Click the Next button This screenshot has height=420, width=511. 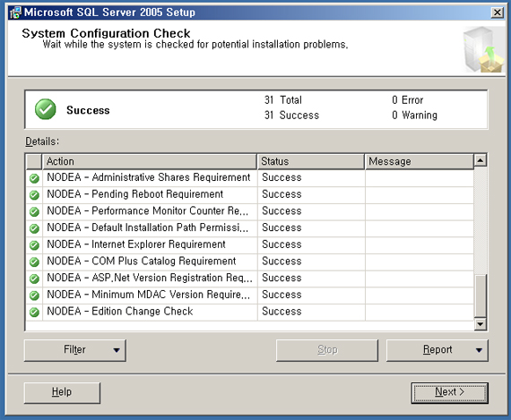pyautogui.click(x=449, y=392)
